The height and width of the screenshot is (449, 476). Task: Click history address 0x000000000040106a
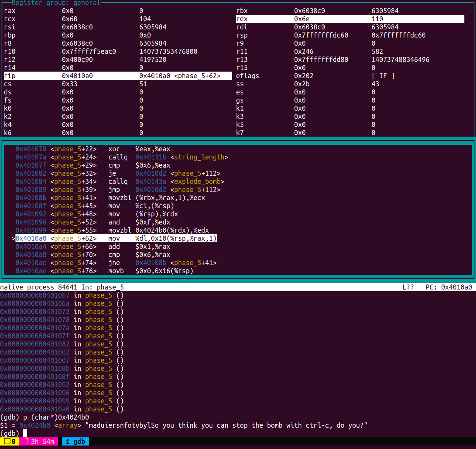tap(35, 303)
